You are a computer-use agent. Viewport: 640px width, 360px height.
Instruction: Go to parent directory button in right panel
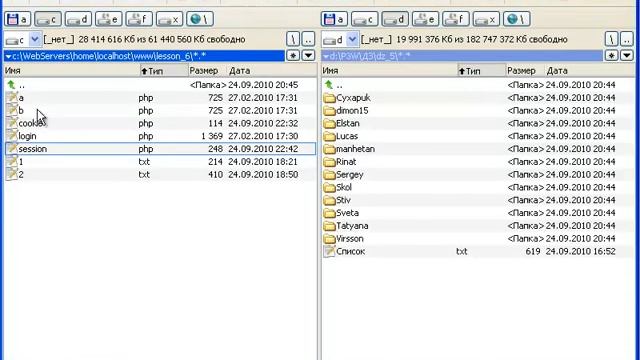click(x=627, y=40)
